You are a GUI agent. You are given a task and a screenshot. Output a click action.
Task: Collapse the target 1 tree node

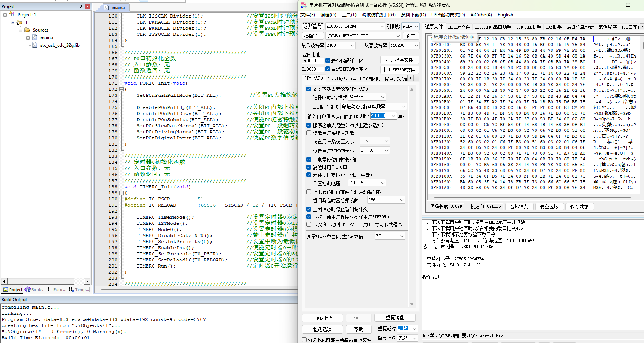click(13, 22)
